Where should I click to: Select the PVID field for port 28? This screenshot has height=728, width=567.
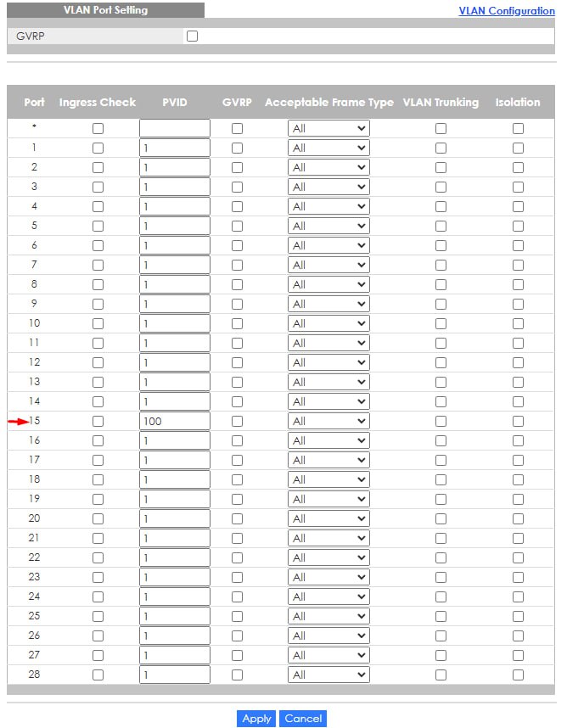tap(175, 675)
